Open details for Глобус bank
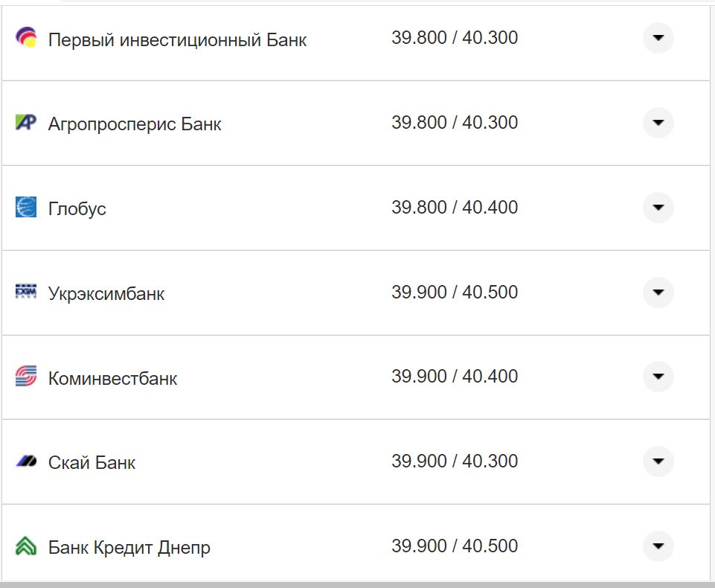715x588 pixels. (x=658, y=207)
